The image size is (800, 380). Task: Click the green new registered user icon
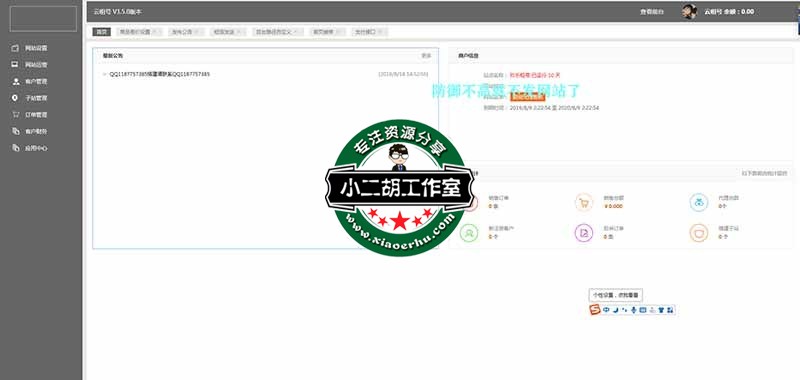[x=469, y=233]
